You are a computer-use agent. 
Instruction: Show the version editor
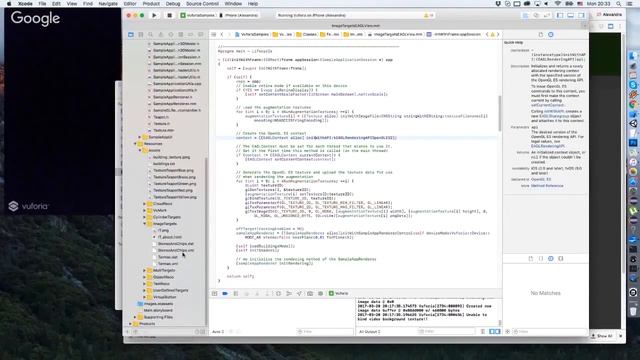[547, 16]
